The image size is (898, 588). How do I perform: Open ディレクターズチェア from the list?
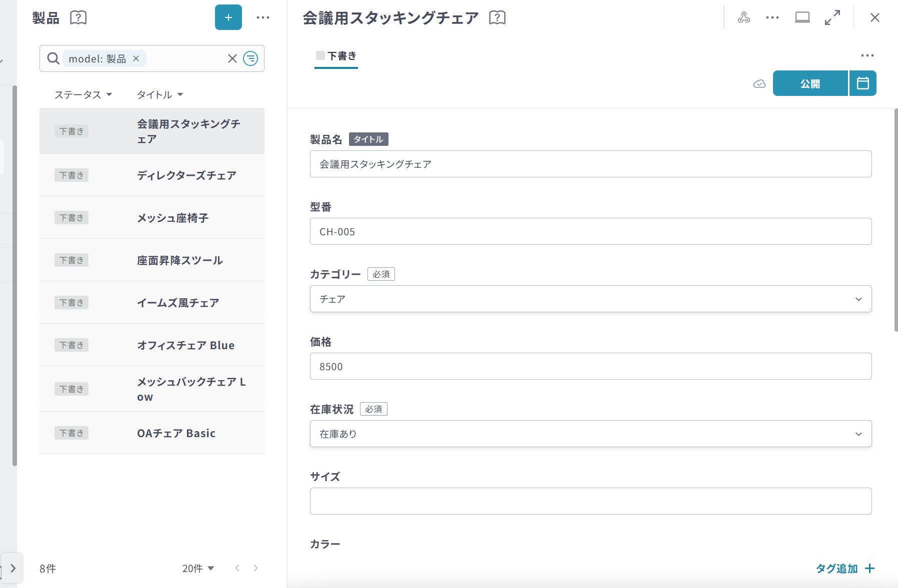pyautogui.click(x=186, y=175)
